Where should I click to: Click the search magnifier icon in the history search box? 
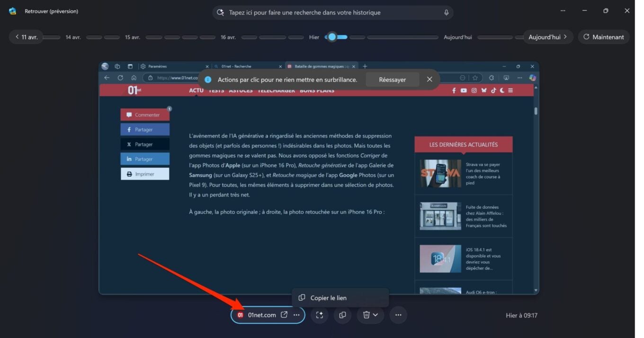(x=220, y=13)
